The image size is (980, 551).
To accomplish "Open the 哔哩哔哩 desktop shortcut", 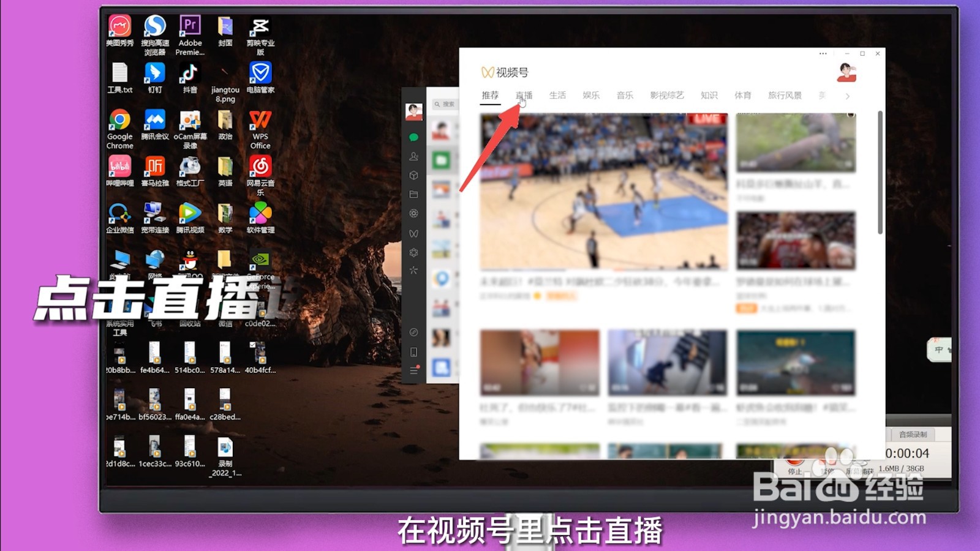I will pyautogui.click(x=119, y=171).
